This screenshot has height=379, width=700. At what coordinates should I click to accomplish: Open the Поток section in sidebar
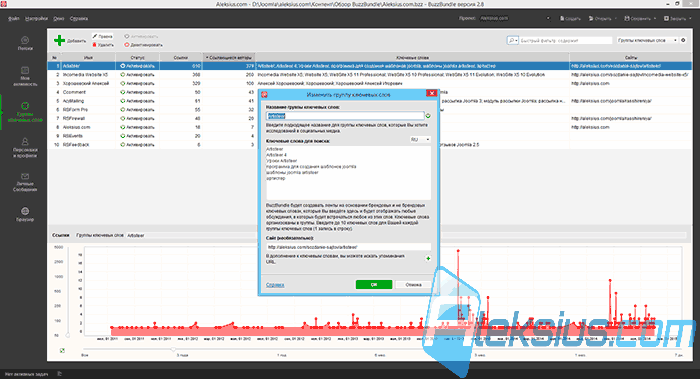pos(25,43)
